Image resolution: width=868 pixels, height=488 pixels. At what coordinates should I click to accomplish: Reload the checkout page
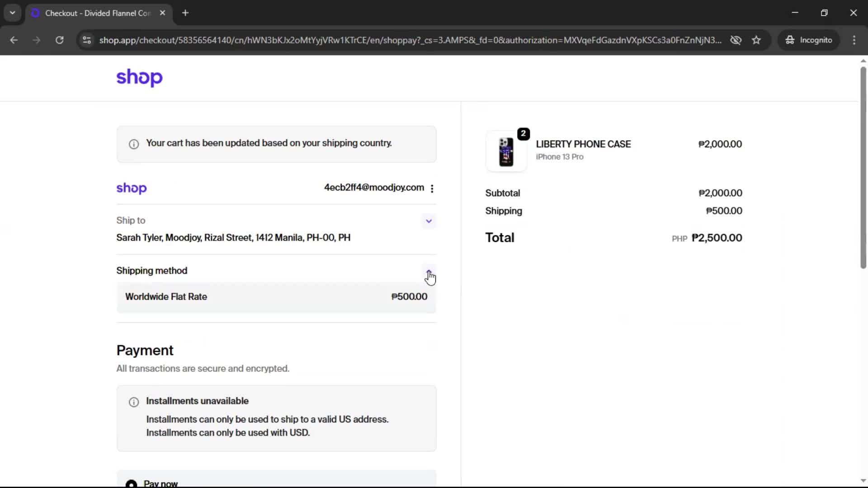click(x=59, y=40)
